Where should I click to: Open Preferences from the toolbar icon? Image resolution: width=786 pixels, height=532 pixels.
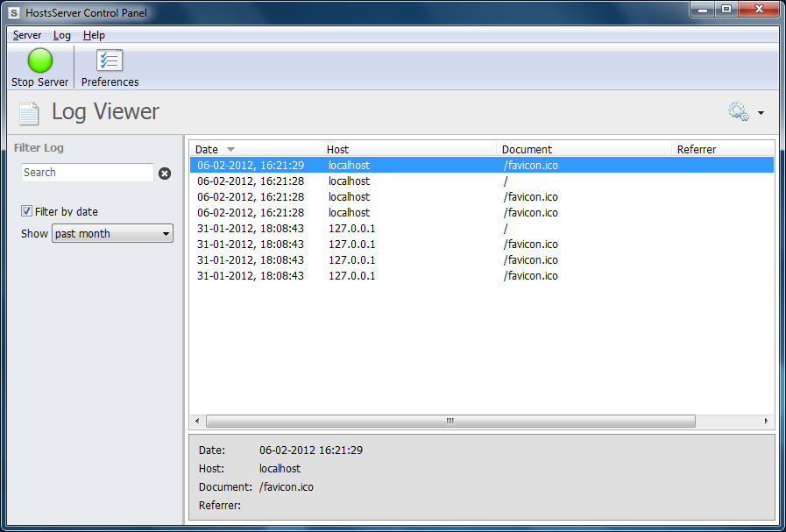click(109, 60)
